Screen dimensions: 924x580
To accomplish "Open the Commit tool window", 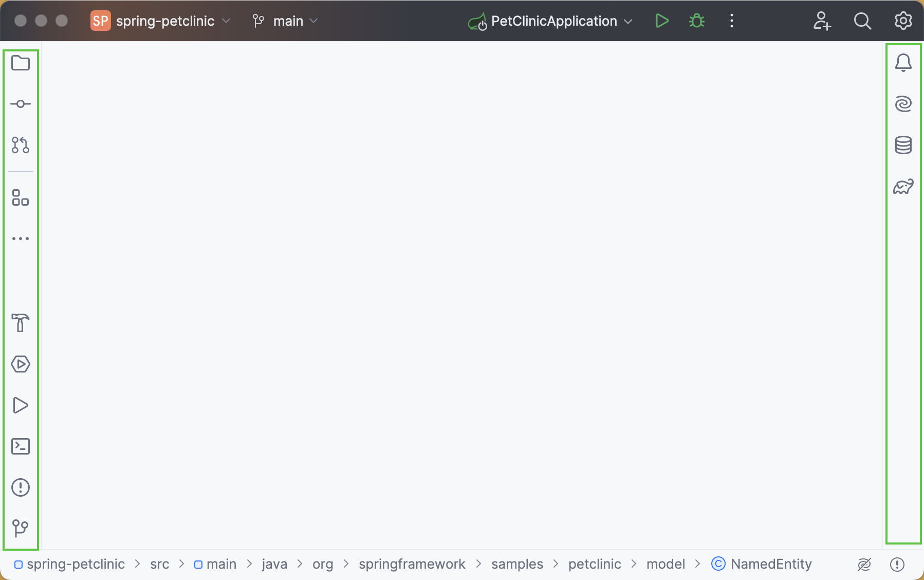I will click(x=21, y=103).
